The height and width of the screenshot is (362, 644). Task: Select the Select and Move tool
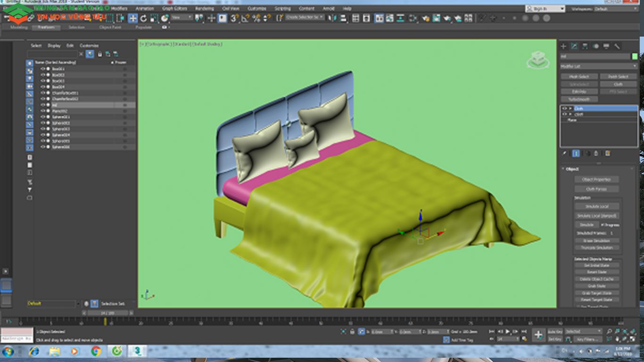[132, 19]
